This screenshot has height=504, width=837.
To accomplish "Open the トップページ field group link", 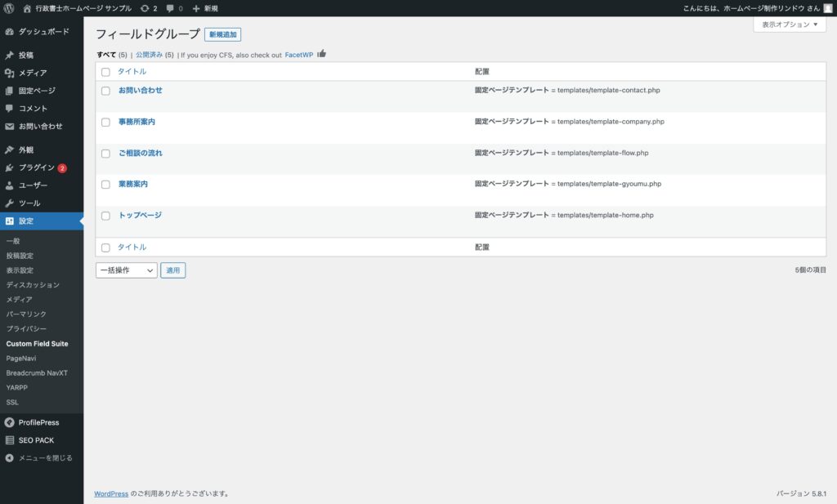I will (x=140, y=216).
